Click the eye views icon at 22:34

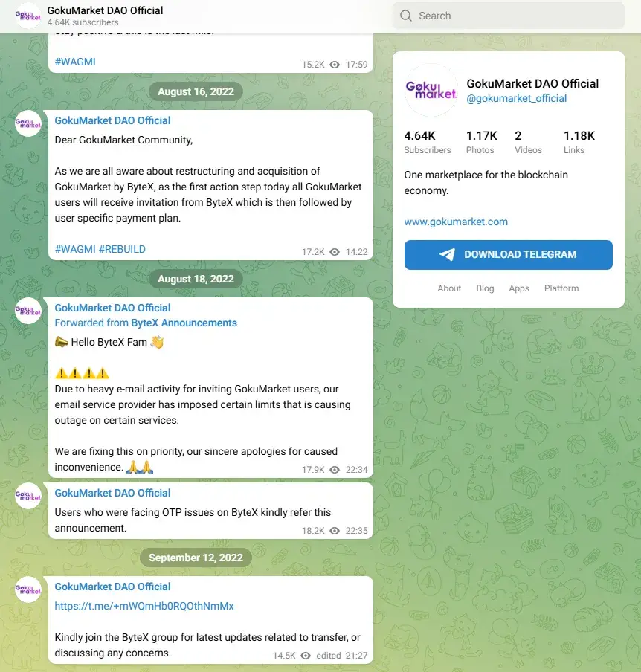335,470
